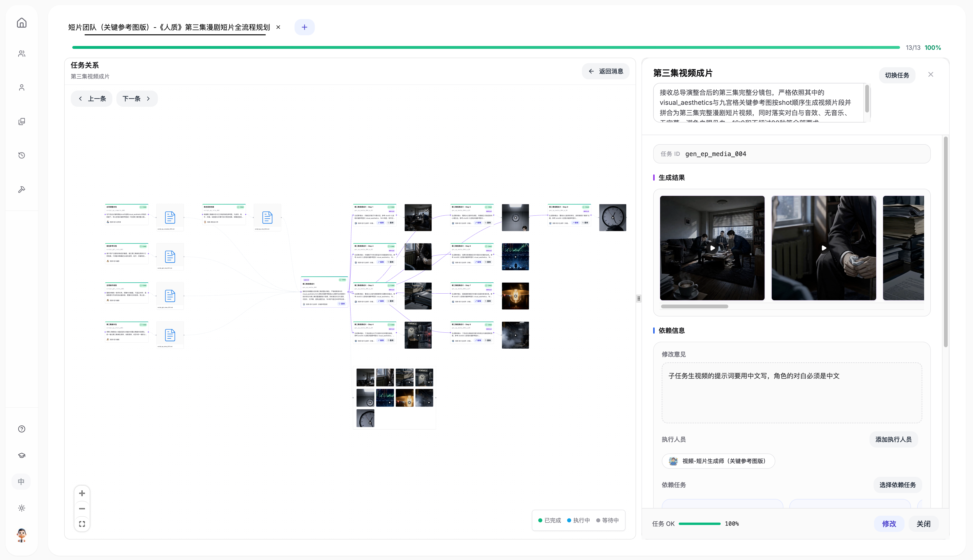This screenshot has height=560, width=973.
Task: Select the 角色视觉档案 task card
Action: tap(224, 215)
